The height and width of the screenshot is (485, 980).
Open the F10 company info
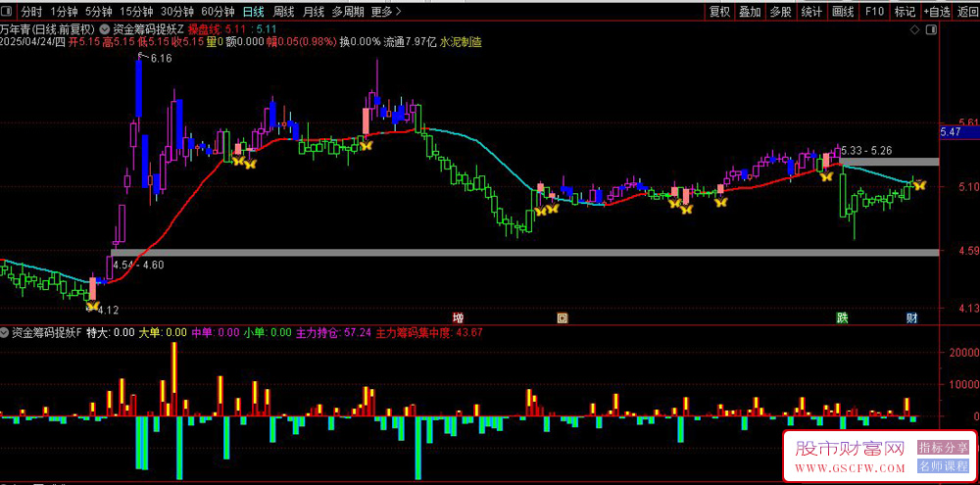[874, 11]
